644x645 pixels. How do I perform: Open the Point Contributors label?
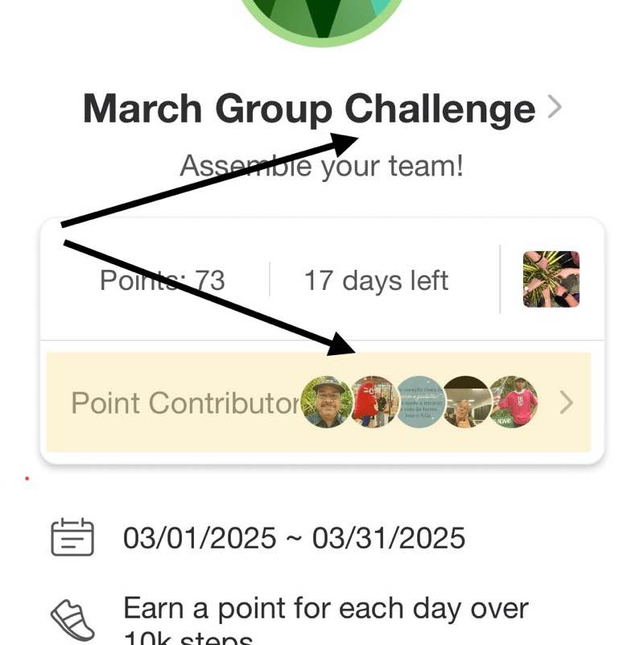(184, 403)
